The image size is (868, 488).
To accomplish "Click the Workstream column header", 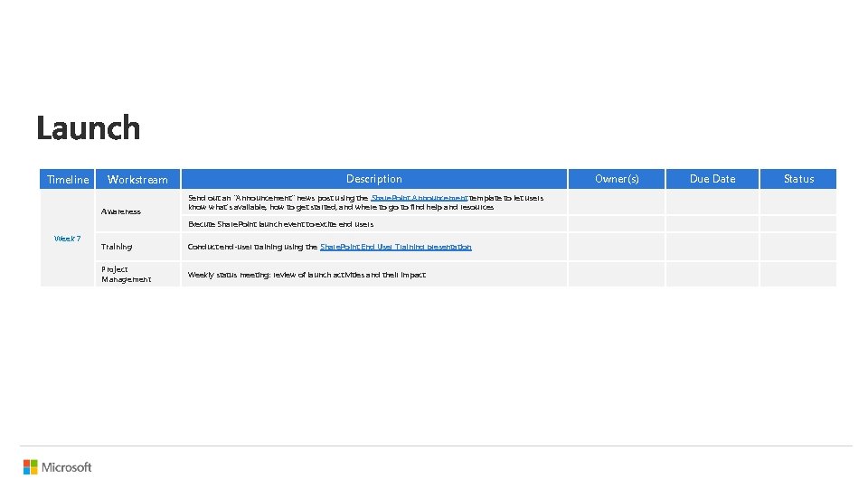I will point(137,179).
